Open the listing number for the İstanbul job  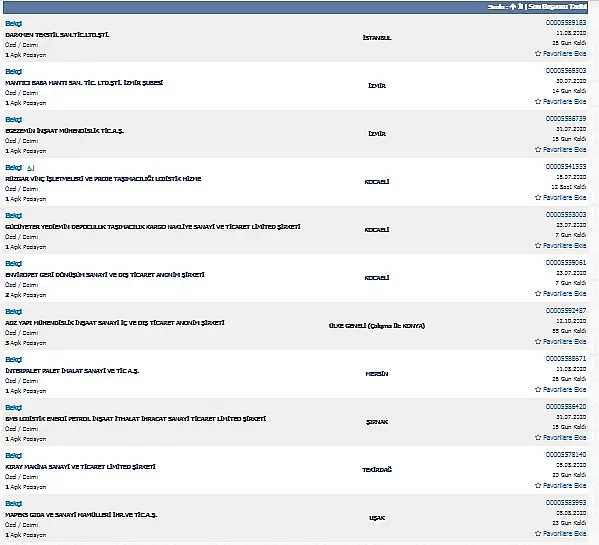pos(566,23)
